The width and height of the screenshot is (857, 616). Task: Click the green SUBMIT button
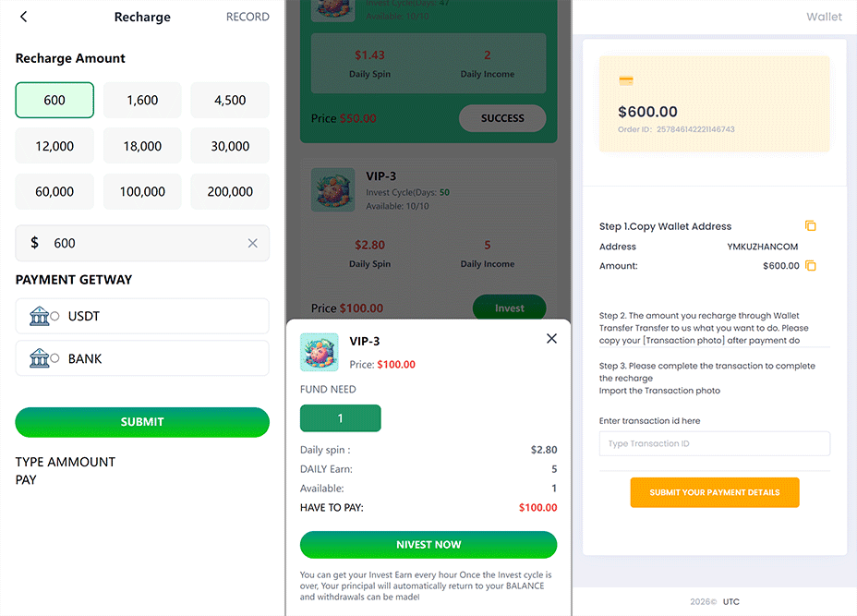click(x=142, y=422)
